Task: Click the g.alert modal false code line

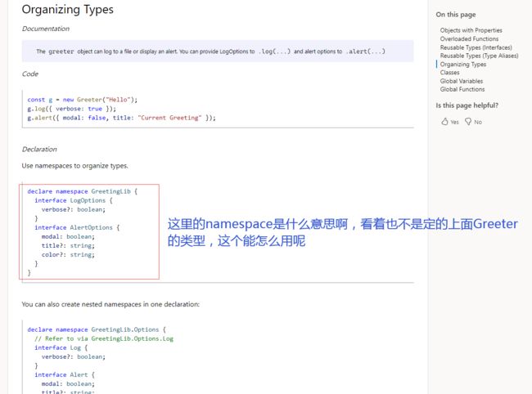Action: point(121,118)
